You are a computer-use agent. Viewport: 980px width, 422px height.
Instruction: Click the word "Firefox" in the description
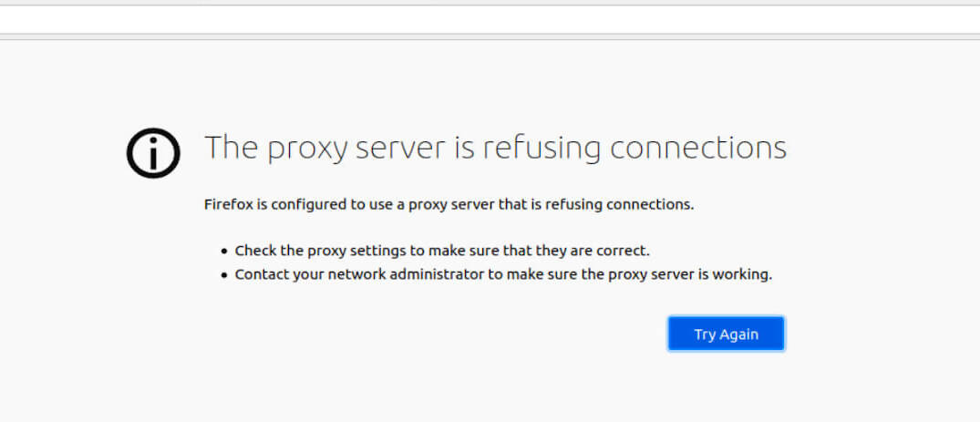(229, 204)
